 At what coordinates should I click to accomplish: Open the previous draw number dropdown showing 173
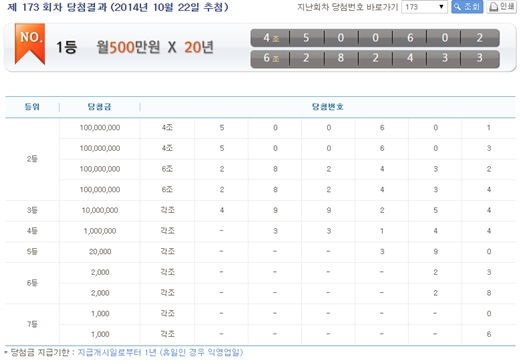click(x=424, y=7)
